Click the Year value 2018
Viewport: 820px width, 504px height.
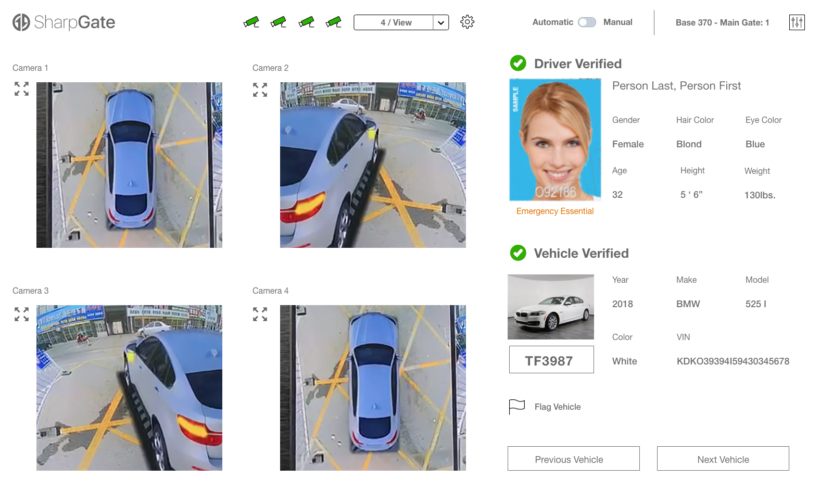(622, 304)
